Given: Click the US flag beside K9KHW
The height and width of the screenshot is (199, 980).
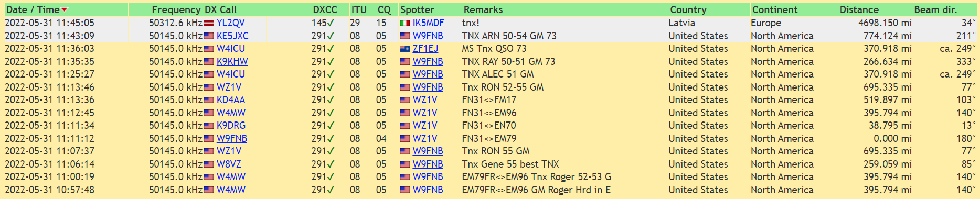Looking at the screenshot, I should point(208,62).
